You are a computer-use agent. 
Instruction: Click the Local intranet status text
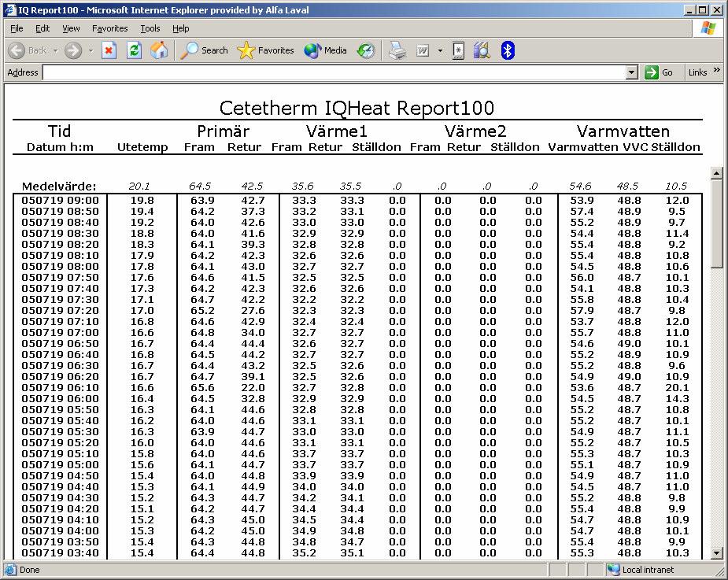pos(648,570)
